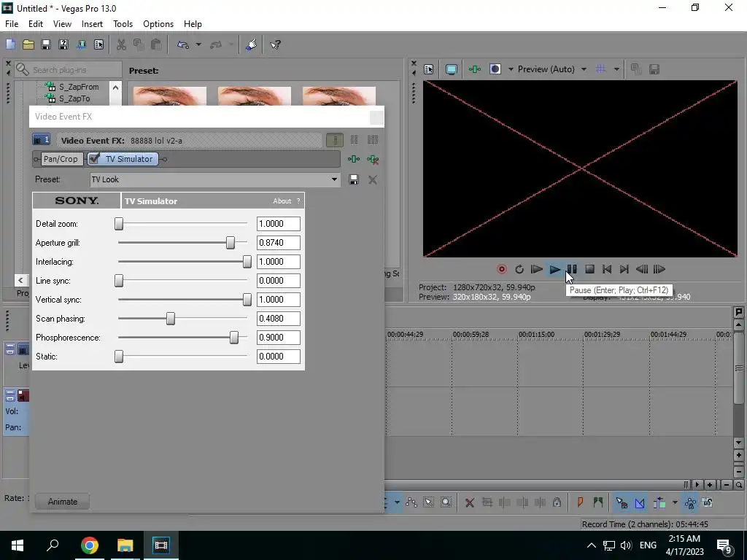Click the What's This help icon

(x=275, y=44)
